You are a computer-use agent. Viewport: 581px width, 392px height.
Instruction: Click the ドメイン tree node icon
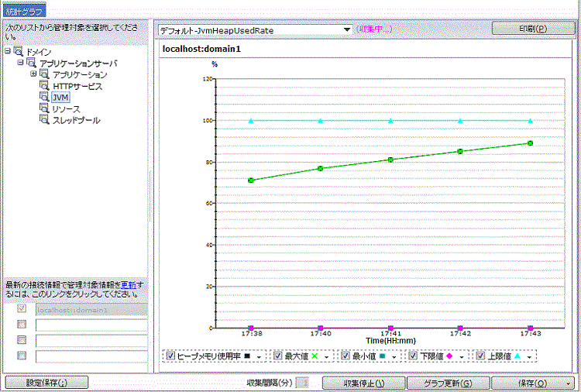click(x=19, y=51)
